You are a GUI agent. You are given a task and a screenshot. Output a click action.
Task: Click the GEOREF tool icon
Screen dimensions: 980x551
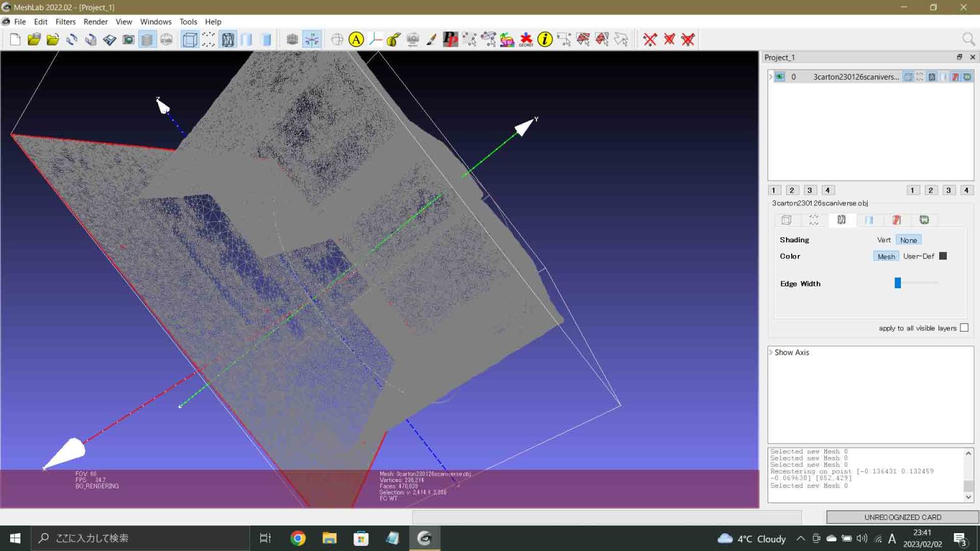[x=526, y=39]
